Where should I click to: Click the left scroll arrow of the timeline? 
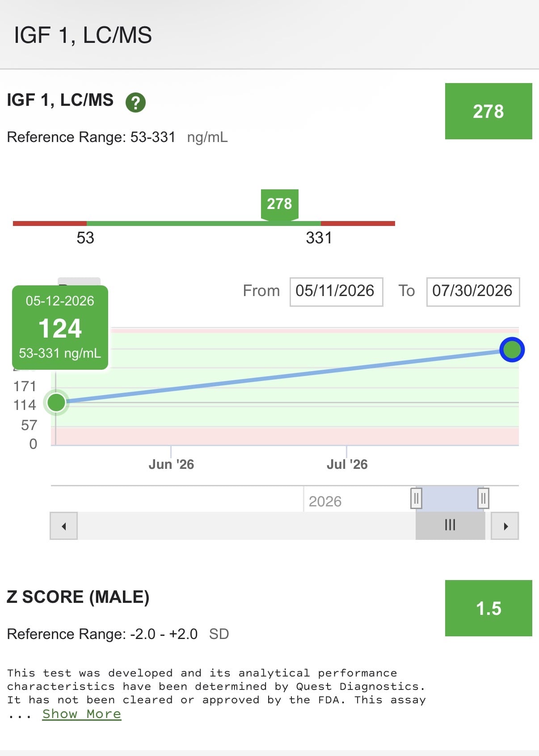(x=63, y=526)
